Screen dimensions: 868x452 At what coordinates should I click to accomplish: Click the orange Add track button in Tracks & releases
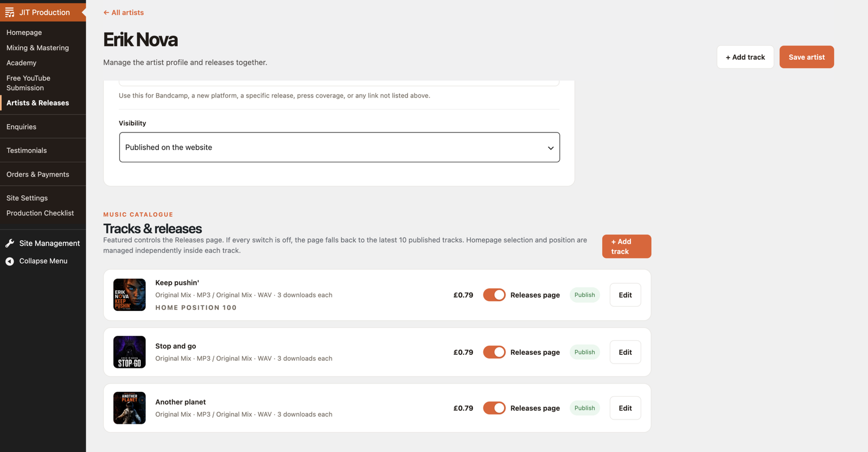[627, 246]
